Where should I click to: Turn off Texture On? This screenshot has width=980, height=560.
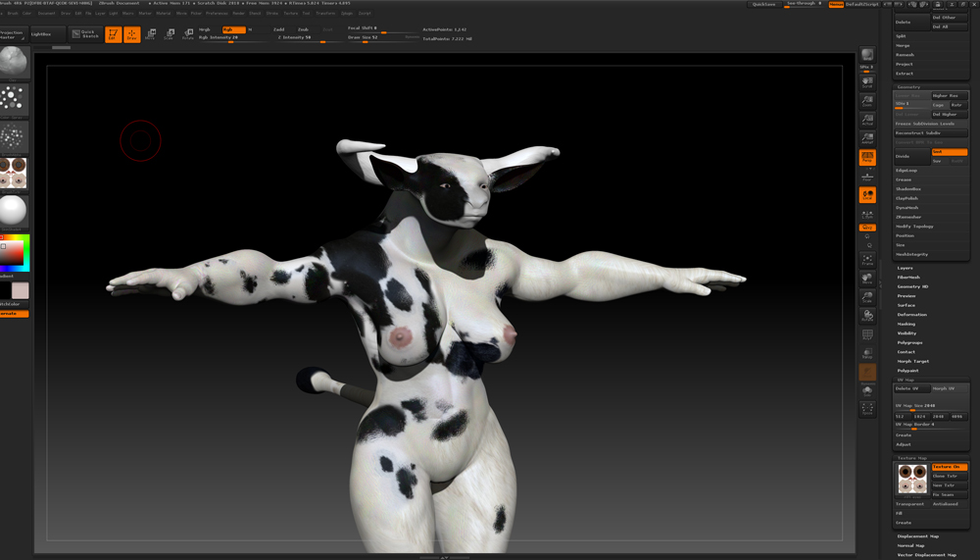coord(949,467)
